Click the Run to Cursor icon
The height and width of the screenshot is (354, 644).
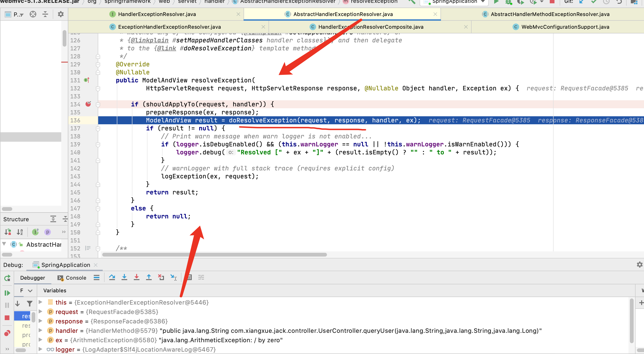pos(174,277)
